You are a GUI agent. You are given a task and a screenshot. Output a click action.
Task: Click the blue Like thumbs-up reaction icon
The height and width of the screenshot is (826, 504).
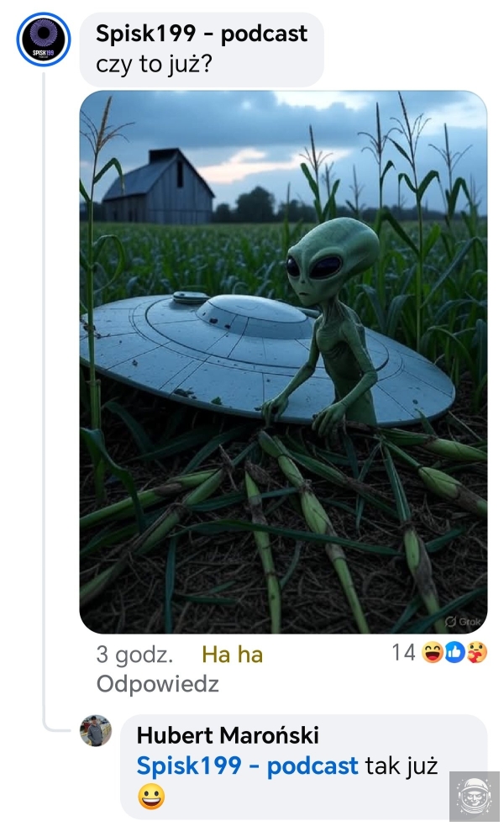(454, 653)
